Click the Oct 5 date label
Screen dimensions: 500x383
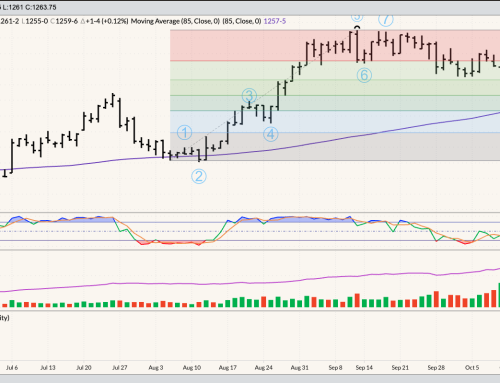tap(472, 367)
